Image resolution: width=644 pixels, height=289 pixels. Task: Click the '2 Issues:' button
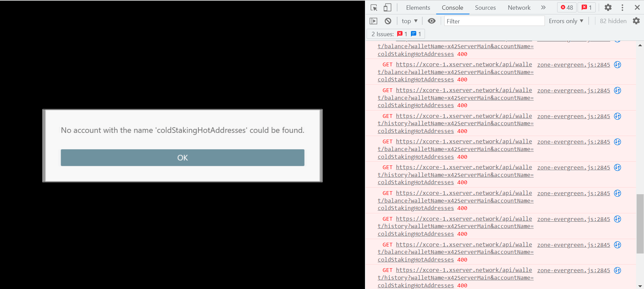(x=396, y=34)
